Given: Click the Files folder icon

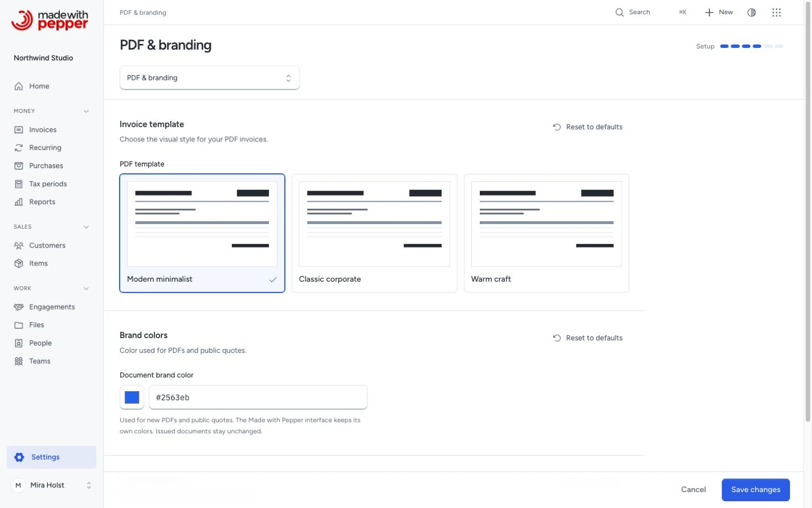Looking at the screenshot, I should [19, 325].
